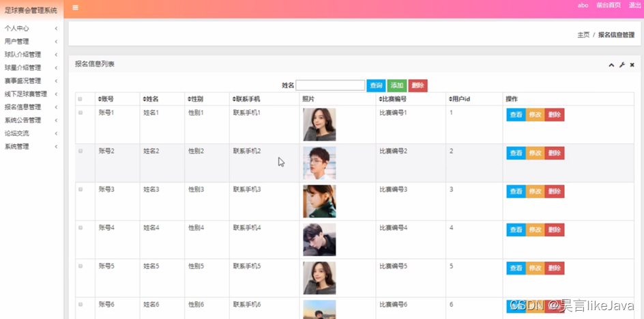Screen dimensions: 644x319
Task: Click the blue 查询 search button
Action: coord(376,85)
